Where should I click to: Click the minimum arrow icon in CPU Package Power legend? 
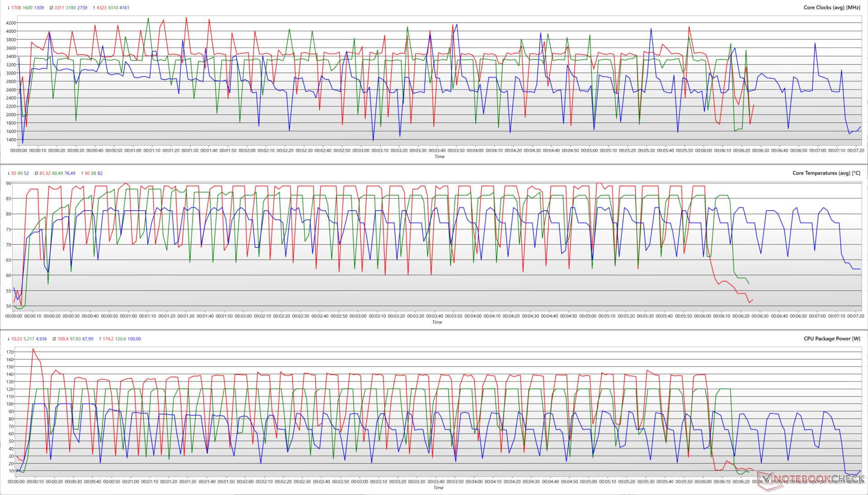9,339
